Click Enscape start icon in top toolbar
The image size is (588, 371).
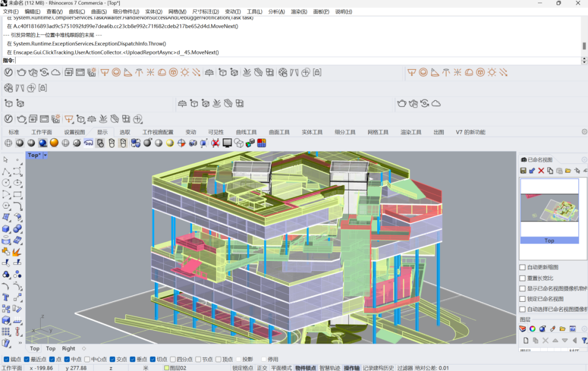pyautogui.click(x=8, y=72)
